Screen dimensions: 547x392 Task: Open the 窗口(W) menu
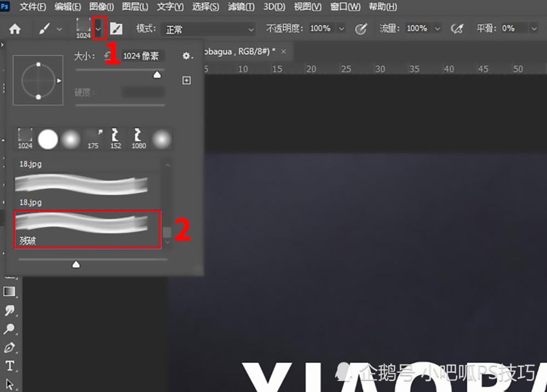pos(345,7)
